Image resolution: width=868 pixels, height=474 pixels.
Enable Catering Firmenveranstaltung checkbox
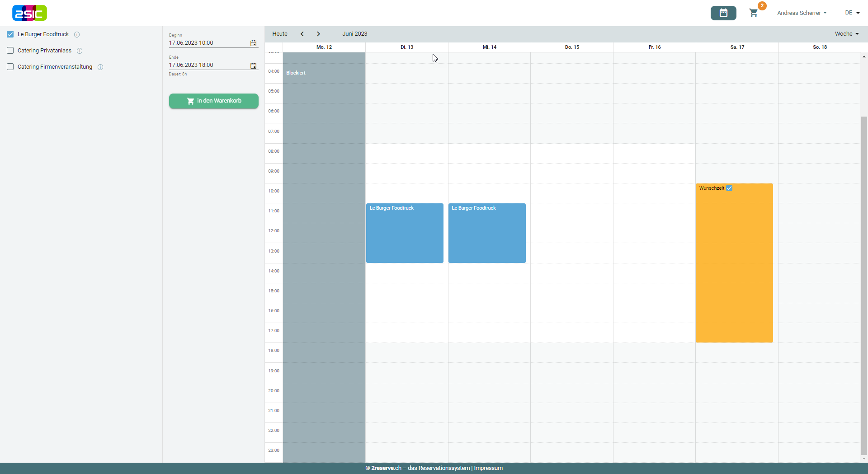point(10,67)
